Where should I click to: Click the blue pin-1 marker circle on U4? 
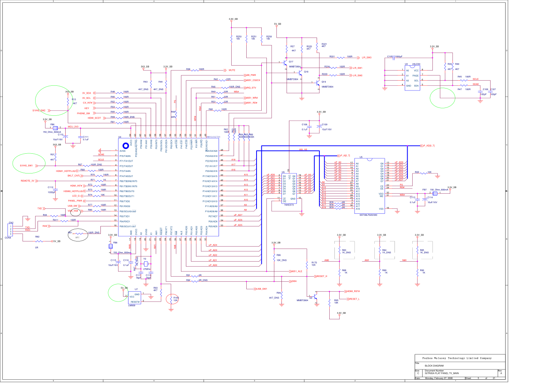(126, 145)
